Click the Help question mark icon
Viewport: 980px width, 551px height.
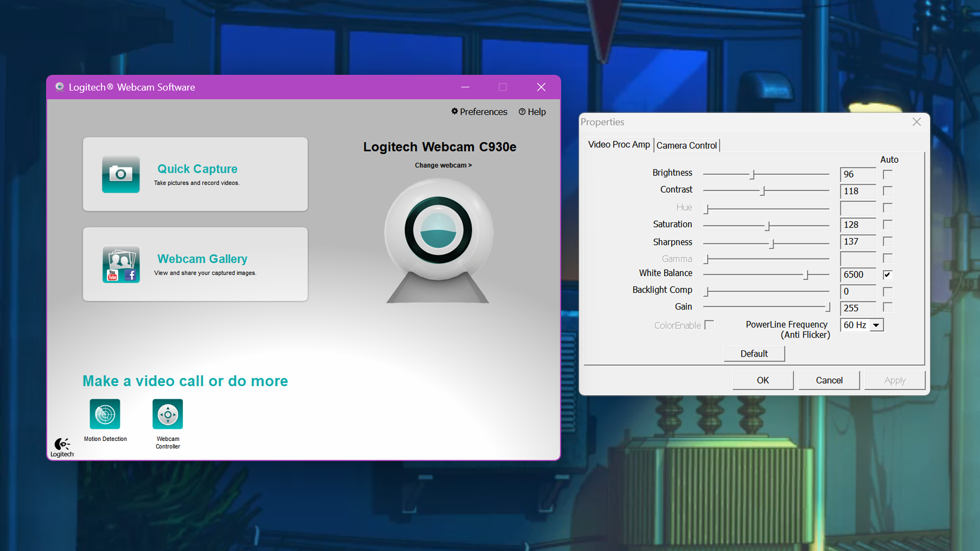(522, 112)
